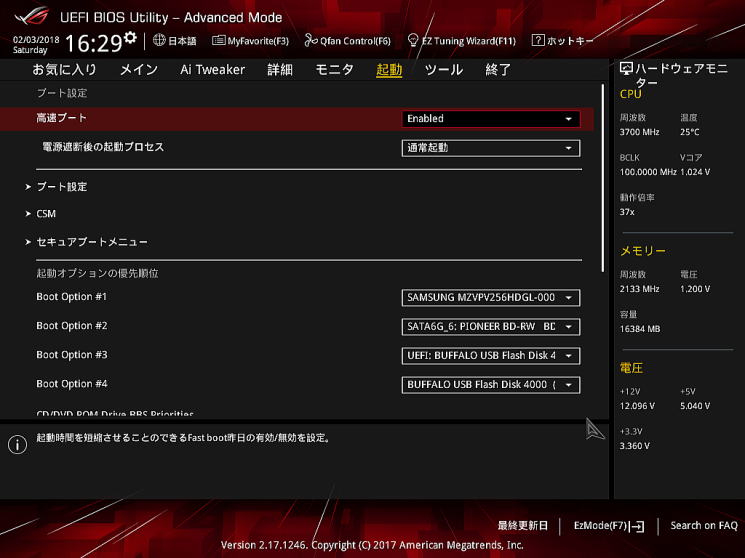Open the 詳細 tab
The width and height of the screenshot is (745, 558).
click(280, 70)
